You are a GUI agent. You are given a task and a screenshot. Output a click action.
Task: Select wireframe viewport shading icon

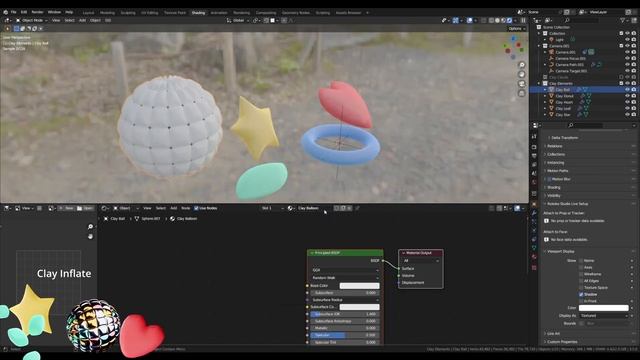(x=491, y=20)
